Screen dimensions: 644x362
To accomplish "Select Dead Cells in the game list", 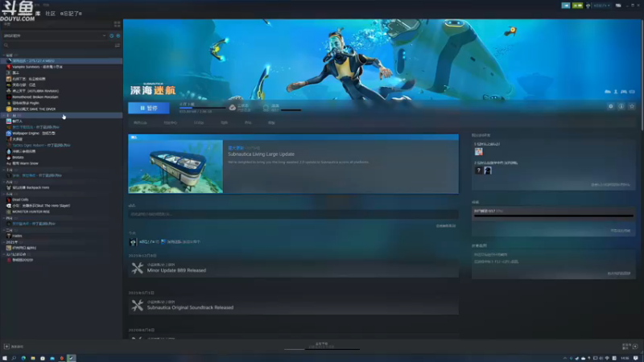I will click(x=62, y=200).
